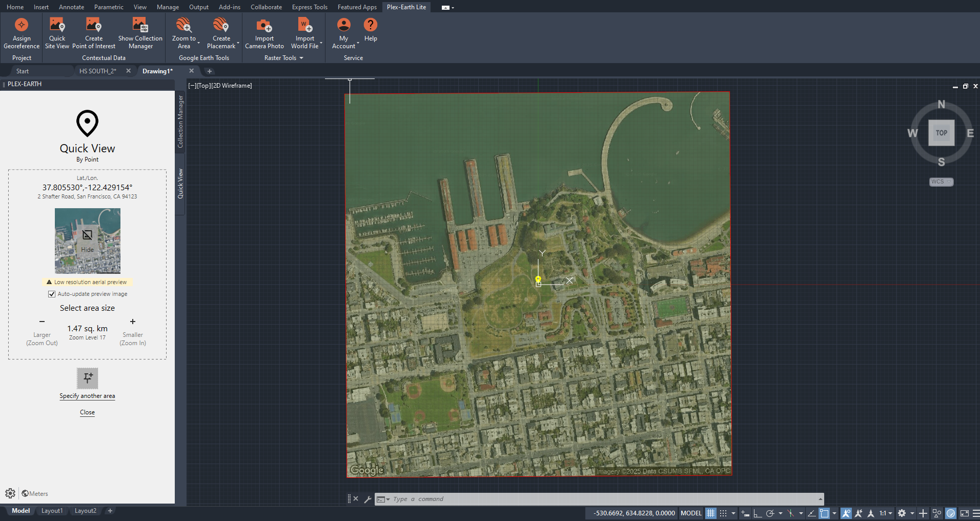The width and height of the screenshot is (980, 521).
Task: Toggle isometric drafting
Action: coord(790,513)
